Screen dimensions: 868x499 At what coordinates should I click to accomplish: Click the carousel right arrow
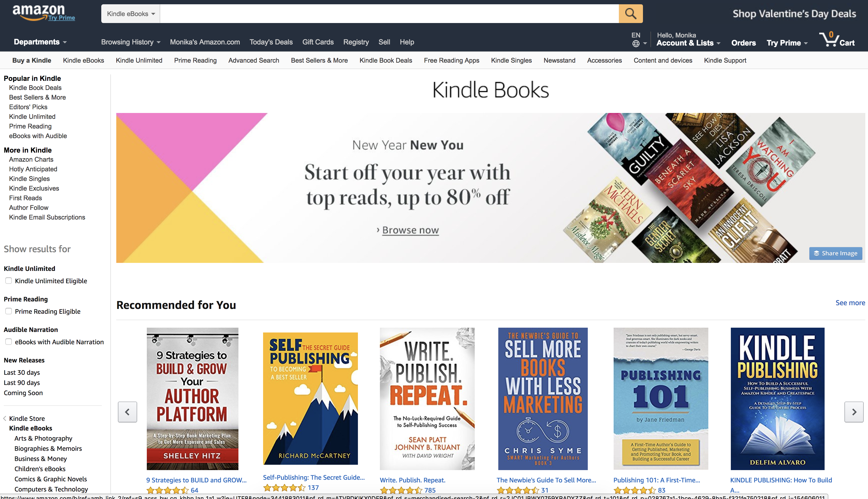(854, 412)
